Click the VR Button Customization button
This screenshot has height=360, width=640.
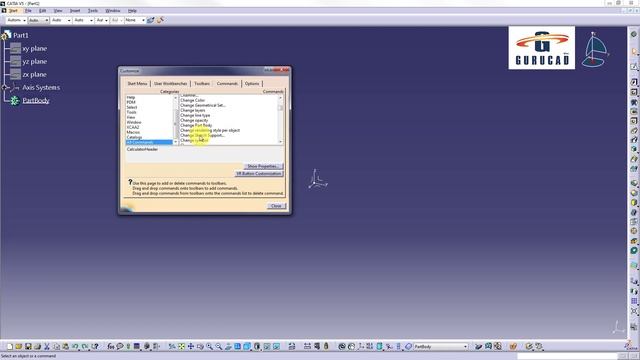259,173
